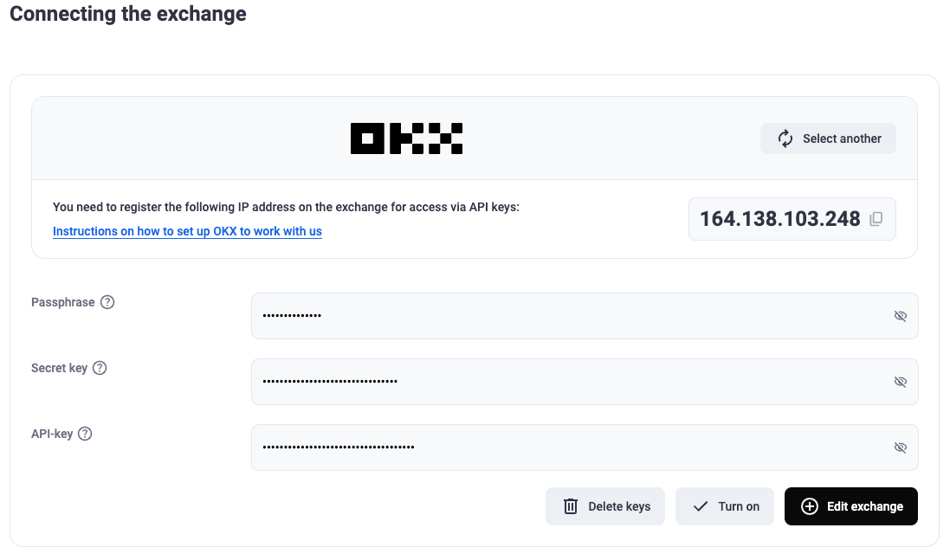Open the API-key help question-mark icon
Screen dimensions: 950x560
click(86, 434)
